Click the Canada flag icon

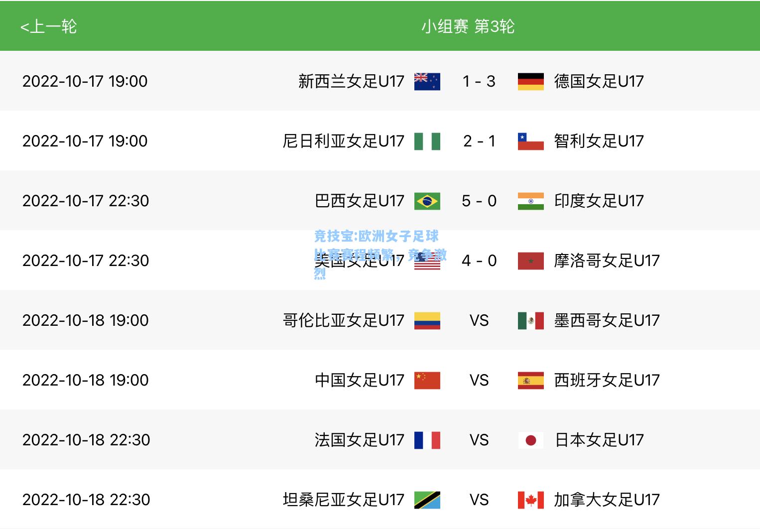[531, 500]
